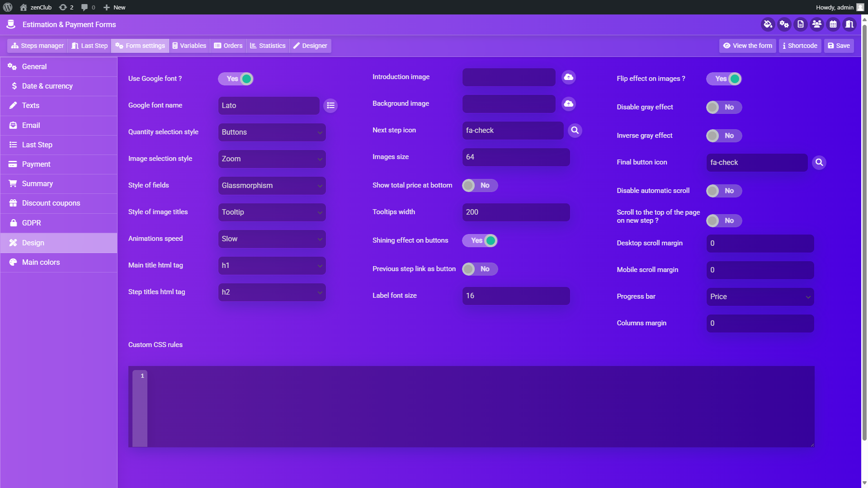
Task: Open the Variables tab
Action: pyautogui.click(x=189, y=46)
